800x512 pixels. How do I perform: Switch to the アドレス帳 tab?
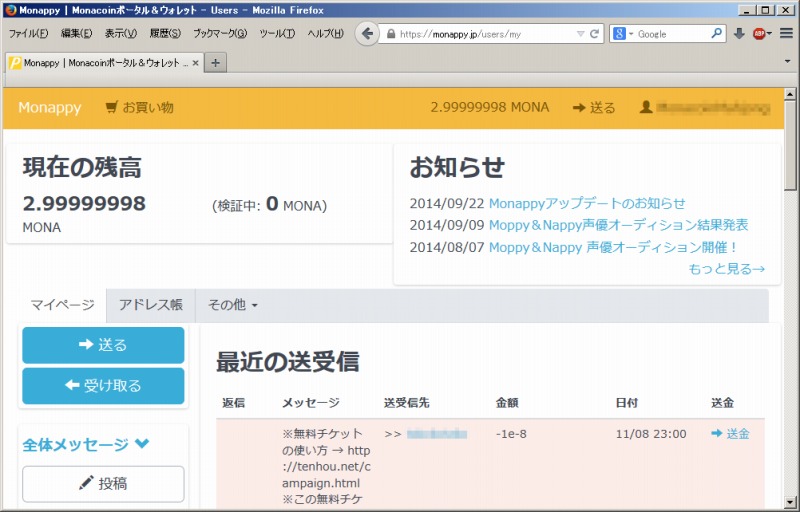(x=151, y=305)
